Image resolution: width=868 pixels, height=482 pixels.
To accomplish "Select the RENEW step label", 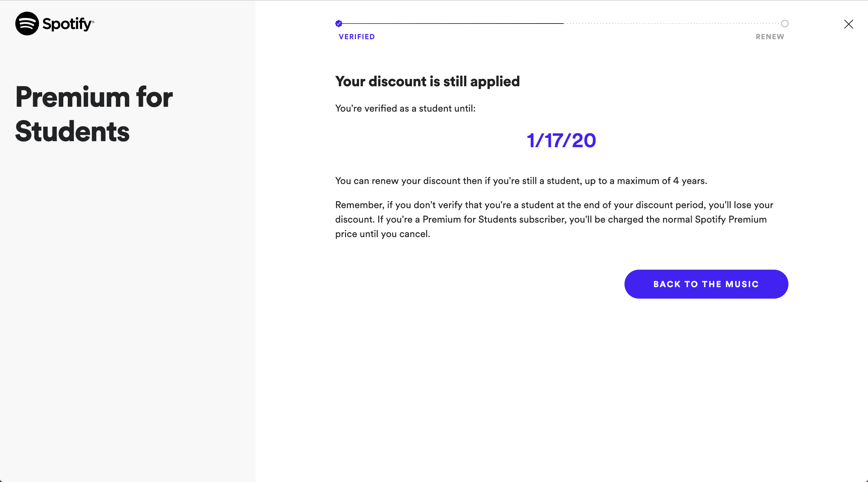I will click(x=770, y=37).
